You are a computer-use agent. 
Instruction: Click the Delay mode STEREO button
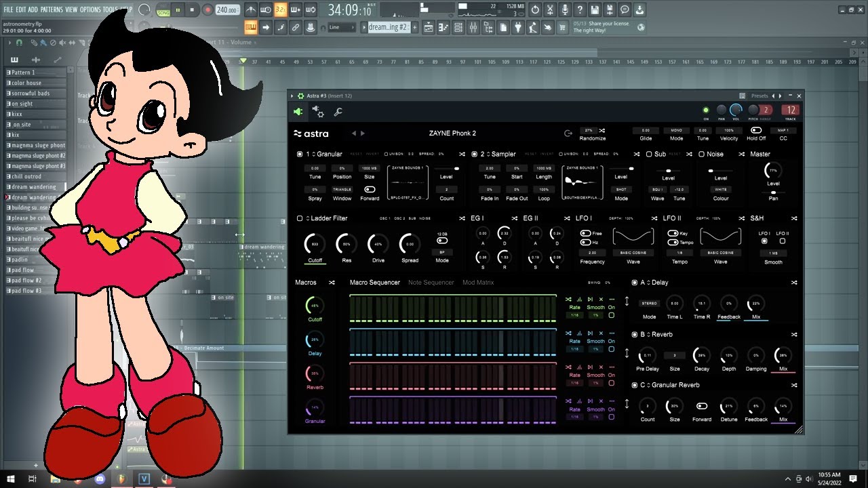click(x=649, y=304)
